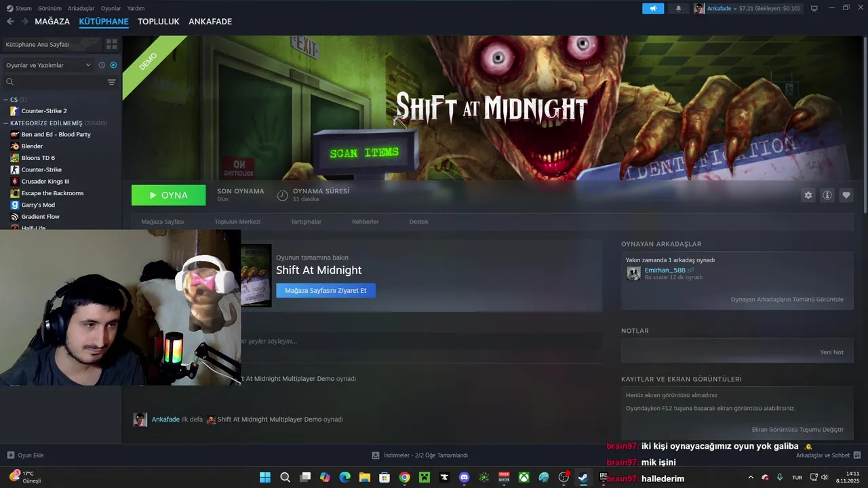Open Epic Games Launcher taskbar icon
The height and width of the screenshot is (488, 868).
(603, 477)
